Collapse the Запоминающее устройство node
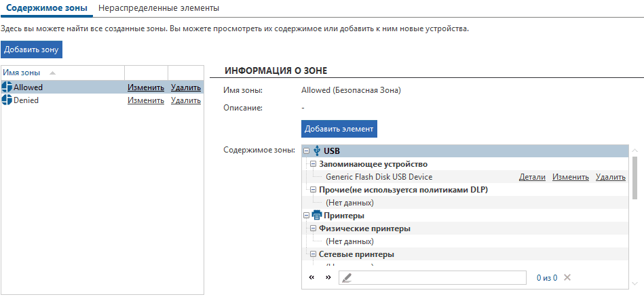Screen dimensions: 644x299 (x=313, y=164)
